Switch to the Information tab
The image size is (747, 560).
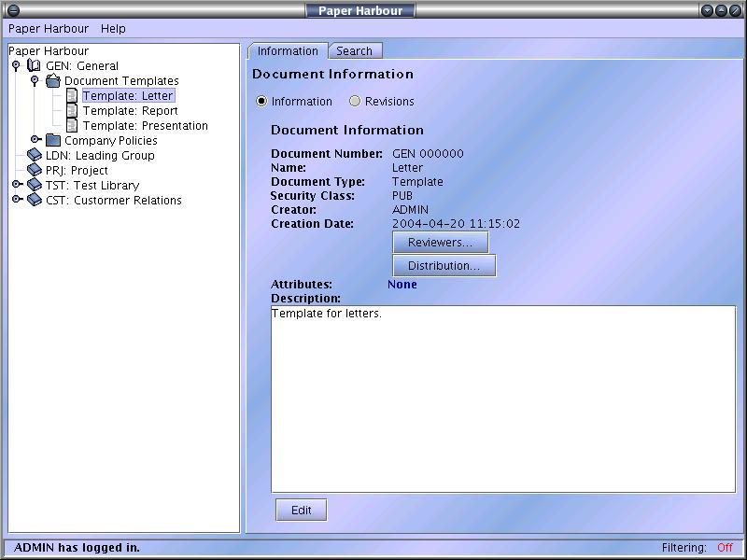(x=288, y=51)
